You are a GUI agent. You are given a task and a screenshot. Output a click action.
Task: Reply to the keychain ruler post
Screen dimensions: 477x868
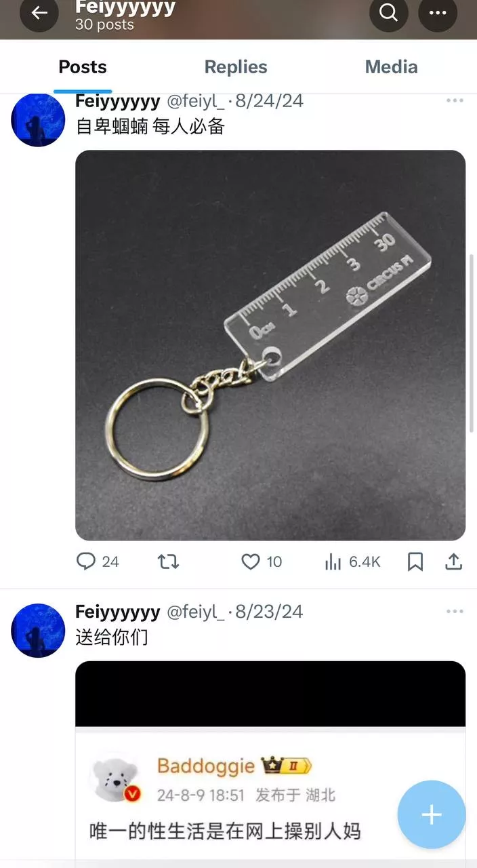(97, 561)
